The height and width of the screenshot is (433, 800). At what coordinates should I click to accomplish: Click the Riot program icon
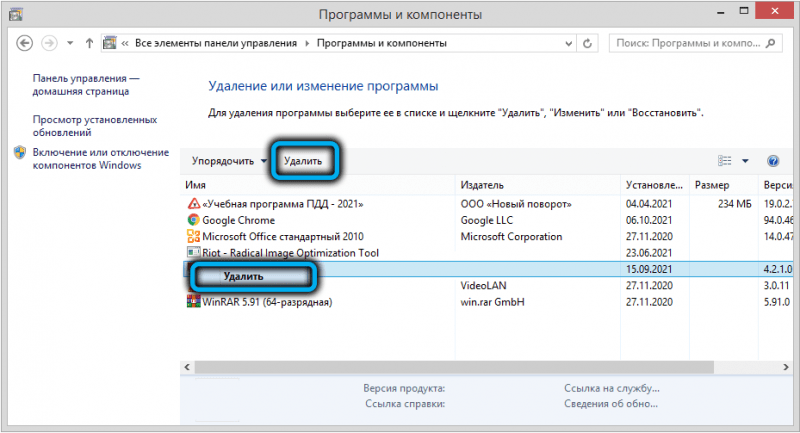coord(193,252)
